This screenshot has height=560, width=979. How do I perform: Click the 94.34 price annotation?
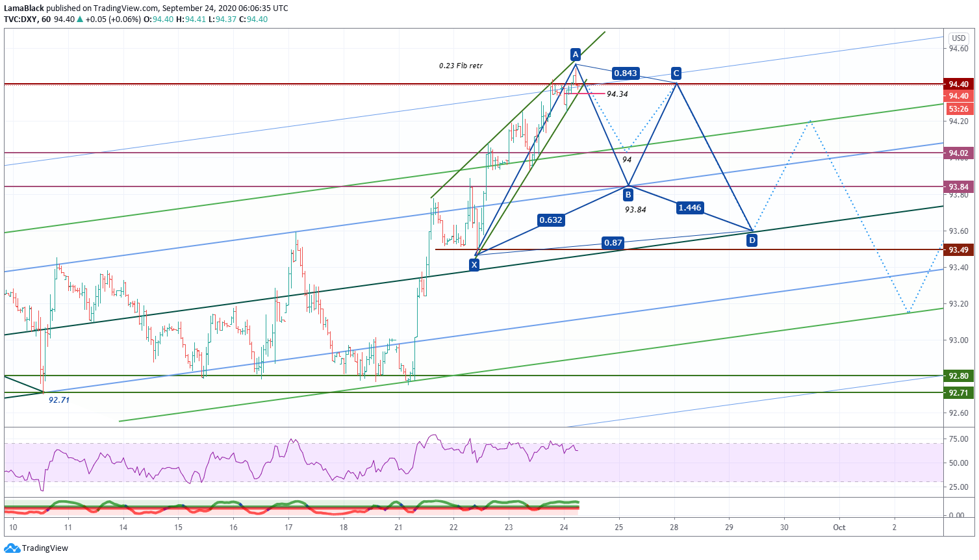click(x=617, y=94)
